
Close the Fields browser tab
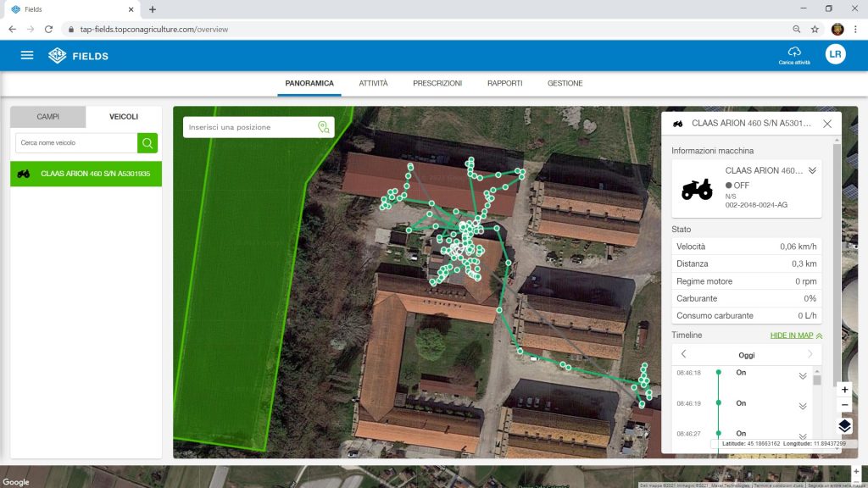(x=131, y=9)
